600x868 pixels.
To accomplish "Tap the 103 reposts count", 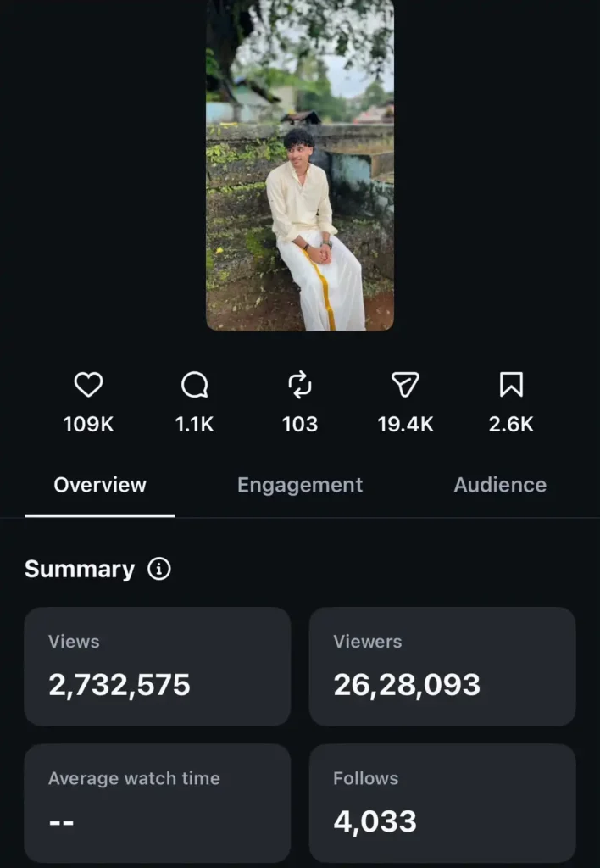I will (x=300, y=425).
